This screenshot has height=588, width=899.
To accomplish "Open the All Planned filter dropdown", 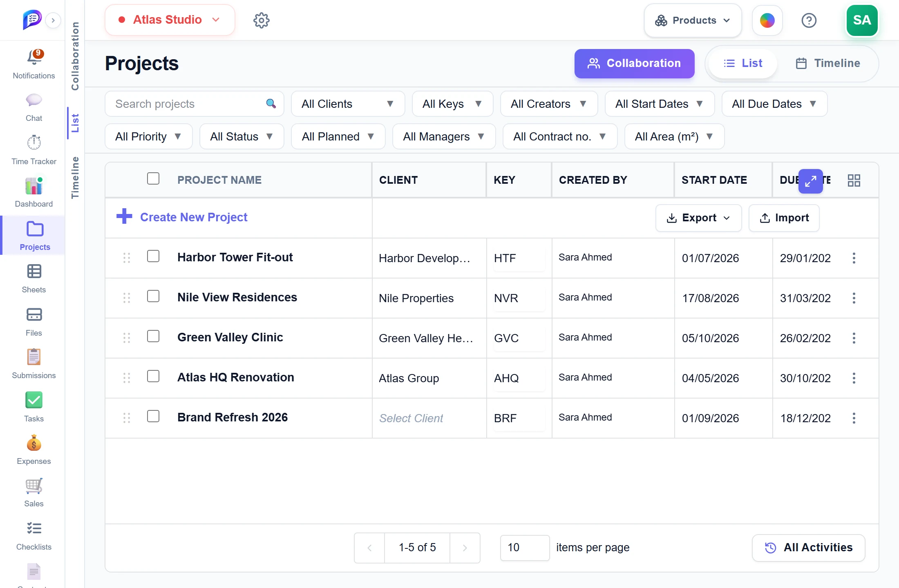I will click(338, 136).
